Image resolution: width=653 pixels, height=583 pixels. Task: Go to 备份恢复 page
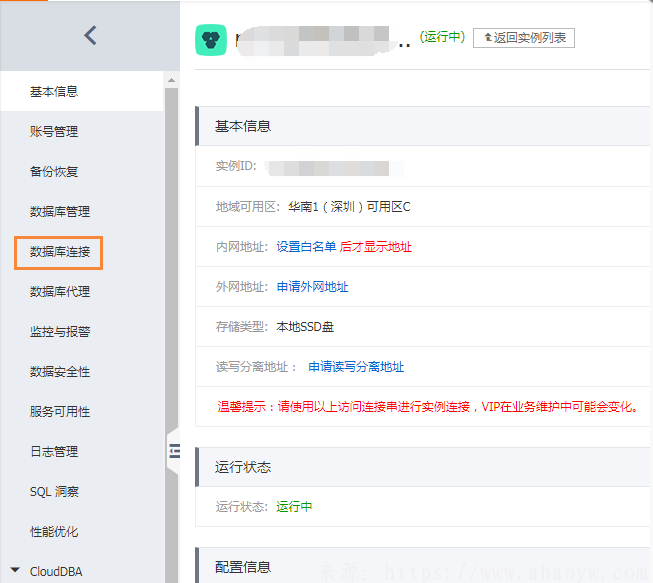pos(54,172)
